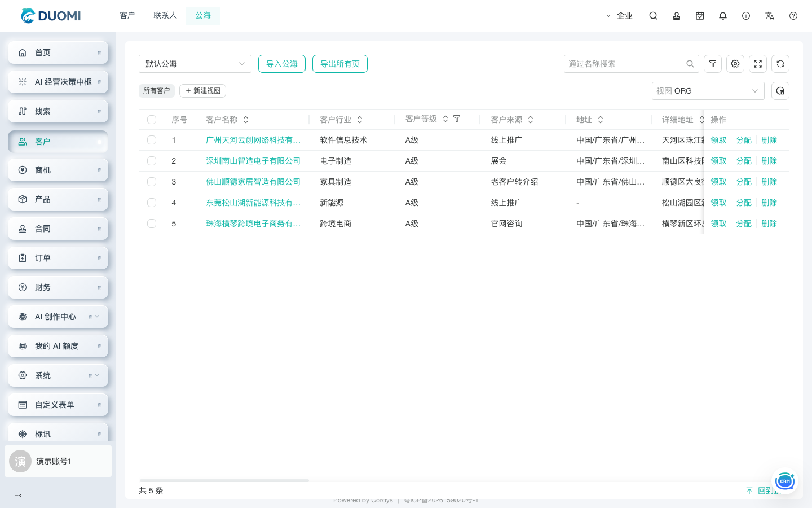Expand 系统 sidebar menu

coord(97,375)
